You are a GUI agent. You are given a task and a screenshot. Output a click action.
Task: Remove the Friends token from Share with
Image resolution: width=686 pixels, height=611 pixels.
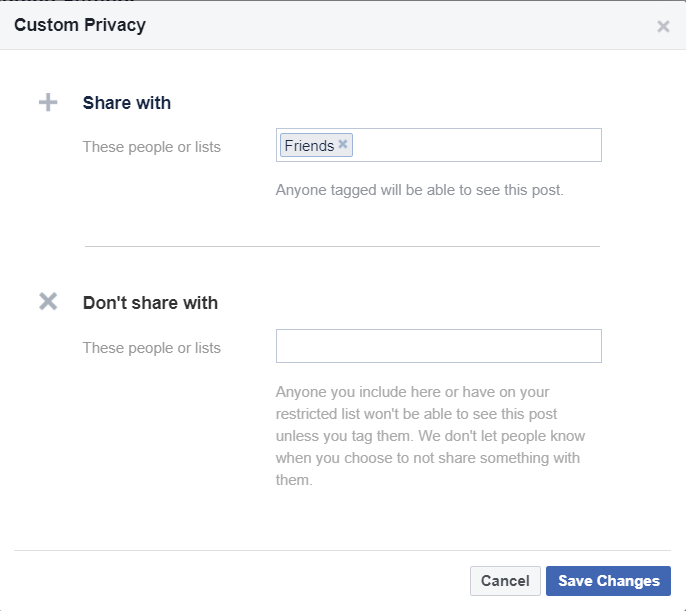343,145
